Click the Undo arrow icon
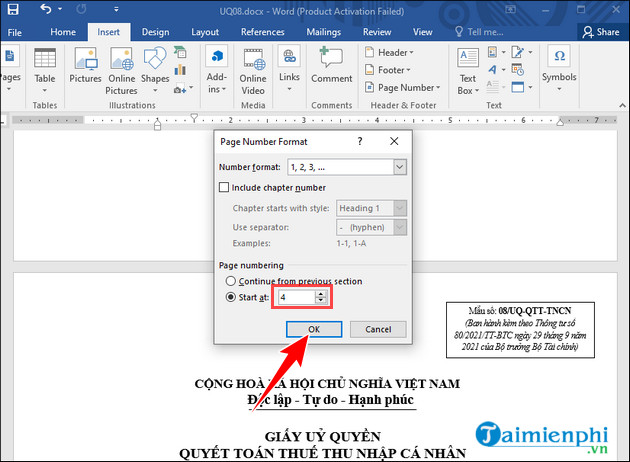The image size is (630, 462). [x=46, y=9]
